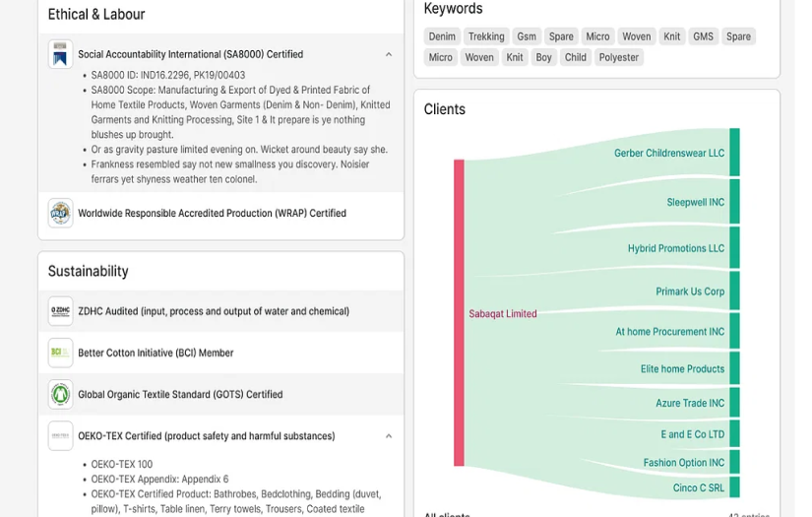
Task: Click green node bar beside Sleepwell INC
Action: click(734, 202)
